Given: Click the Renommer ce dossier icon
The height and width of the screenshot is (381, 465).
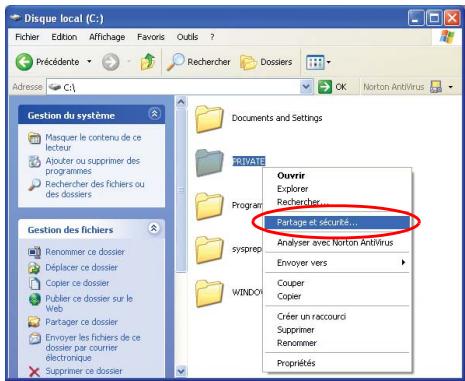Looking at the screenshot, I should (x=35, y=252).
